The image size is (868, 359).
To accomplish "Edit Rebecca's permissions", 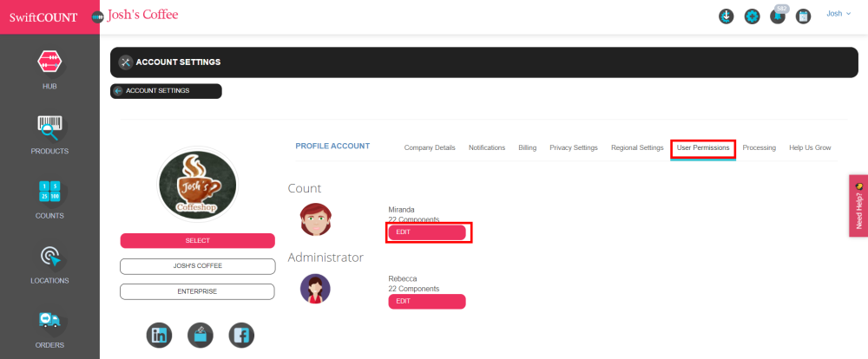I will 427,302.
